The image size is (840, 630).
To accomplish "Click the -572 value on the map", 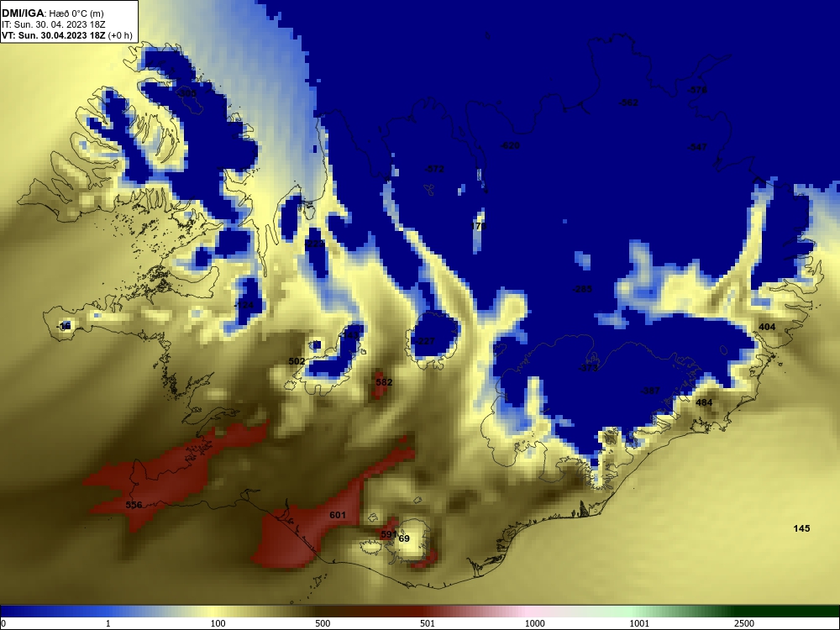I will [434, 169].
